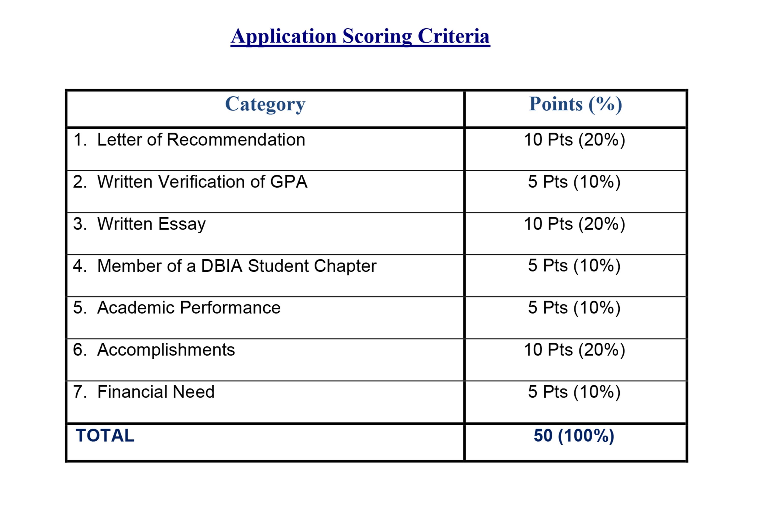Click points value for DBIA Student Chapter
This screenshot has width=764, height=532.
pyautogui.click(x=574, y=266)
